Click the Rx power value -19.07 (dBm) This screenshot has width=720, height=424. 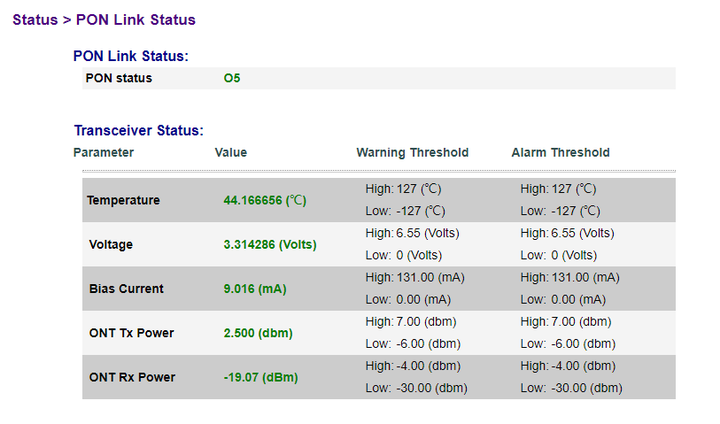click(x=261, y=377)
